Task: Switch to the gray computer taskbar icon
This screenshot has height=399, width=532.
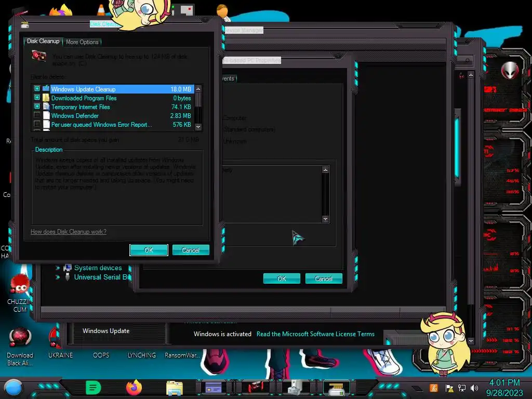Action: pyautogui.click(x=295, y=388)
